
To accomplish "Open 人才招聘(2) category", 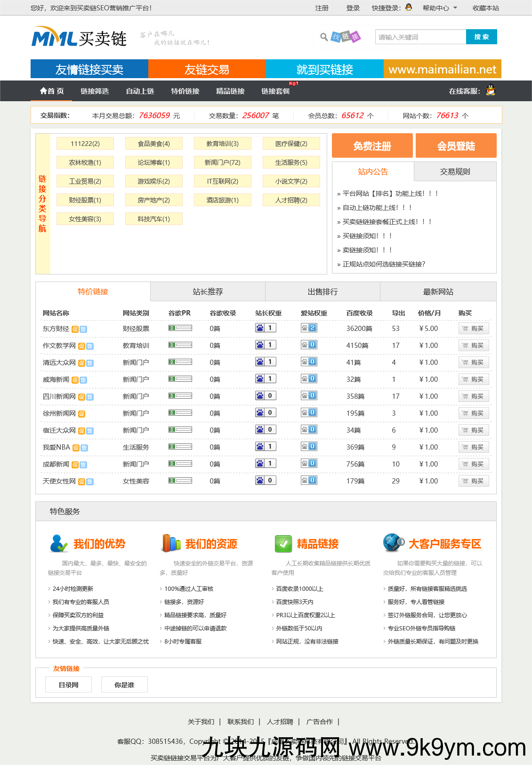I will [x=291, y=200].
